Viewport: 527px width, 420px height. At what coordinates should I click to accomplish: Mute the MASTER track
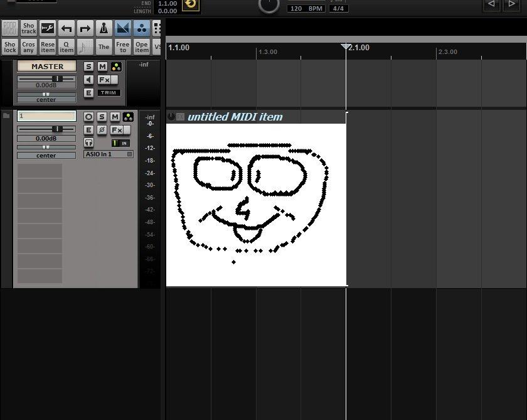(102, 67)
